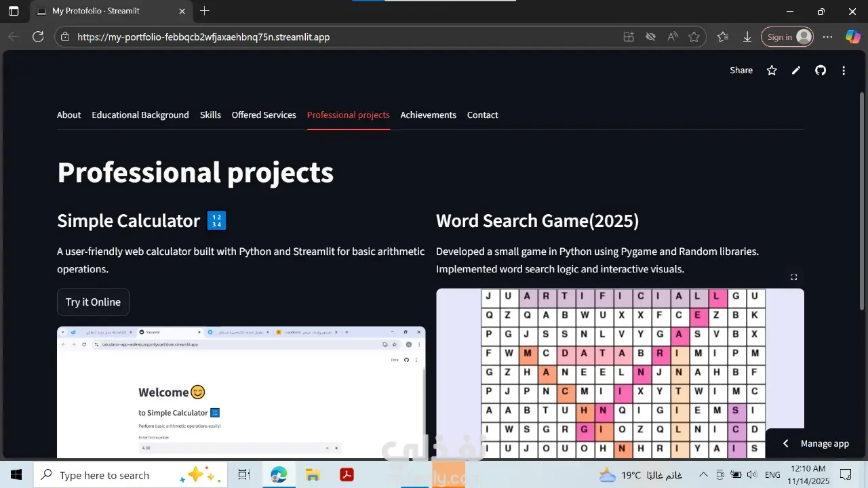This screenshot has width=868, height=488.
Task: Share the Streamlit app
Action: click(x=741, y=70)
